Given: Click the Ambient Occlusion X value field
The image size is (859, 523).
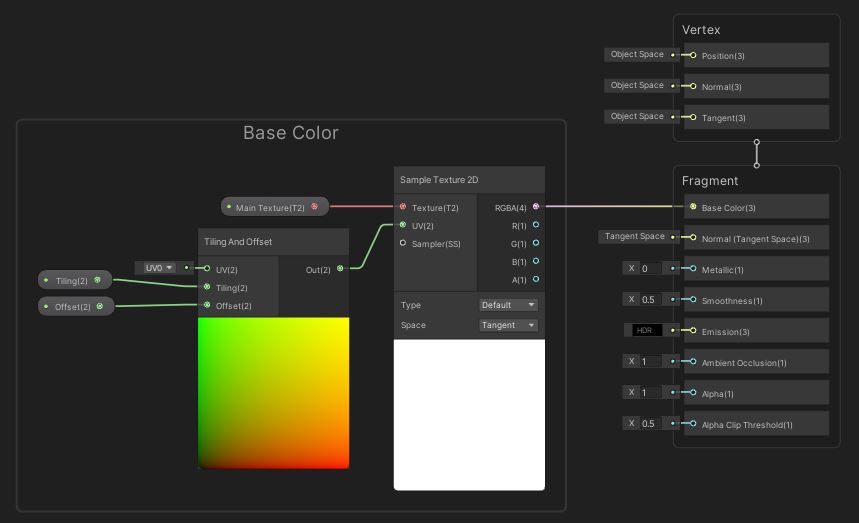Looking at the screenshot, I should pos(650,361).
